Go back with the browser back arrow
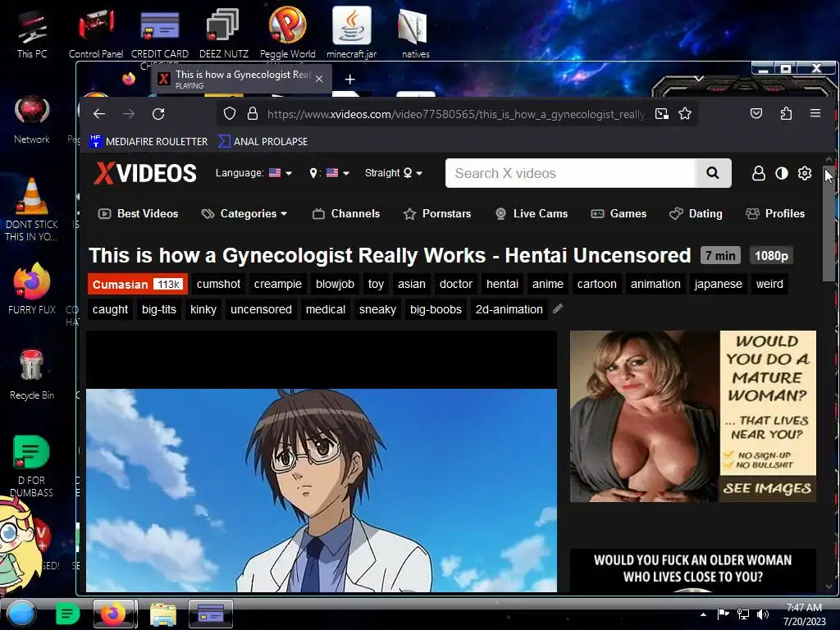 point(99,113)
